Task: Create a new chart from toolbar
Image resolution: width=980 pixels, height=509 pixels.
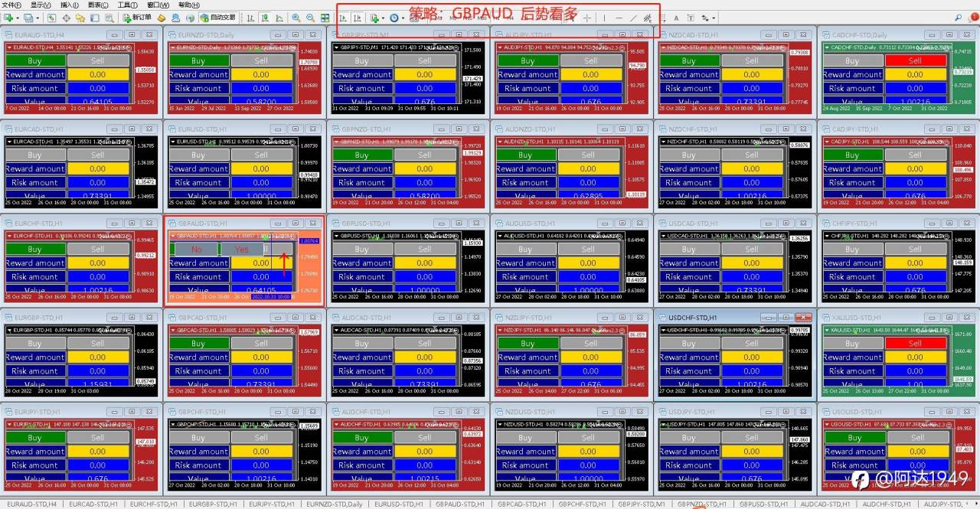Action: click(x=8, y=17)
